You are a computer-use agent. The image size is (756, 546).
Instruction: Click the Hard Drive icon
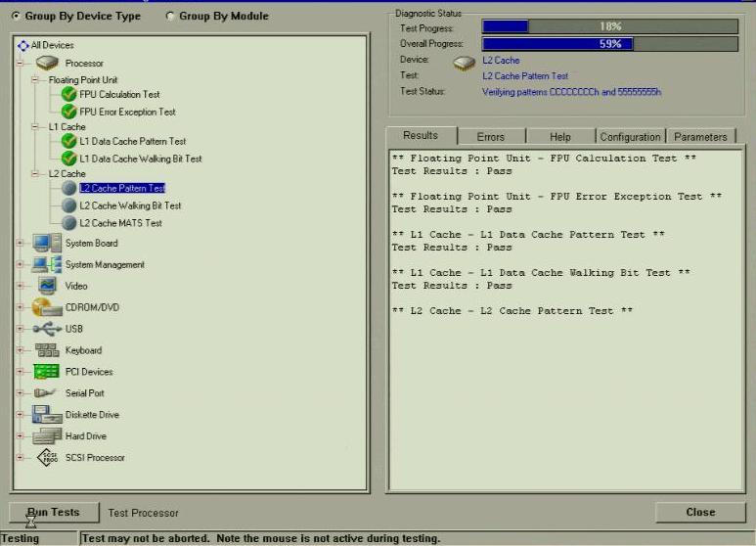[47, 435]
